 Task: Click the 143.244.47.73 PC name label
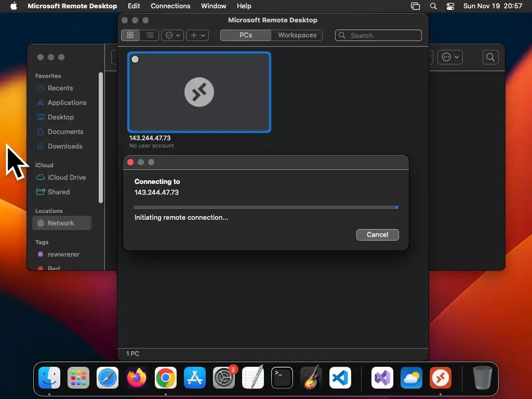pos(150,138)
